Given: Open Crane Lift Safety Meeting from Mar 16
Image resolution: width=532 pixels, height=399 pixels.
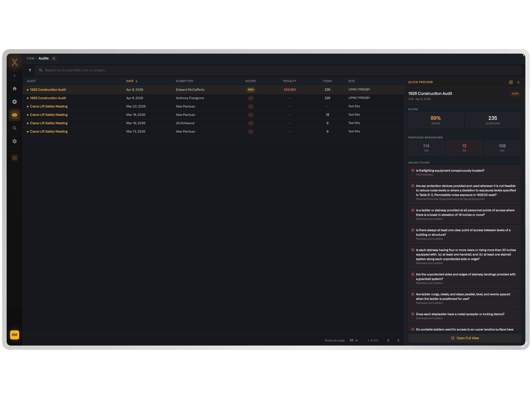Looking at the screenshot, I should (x=49, y=123).
